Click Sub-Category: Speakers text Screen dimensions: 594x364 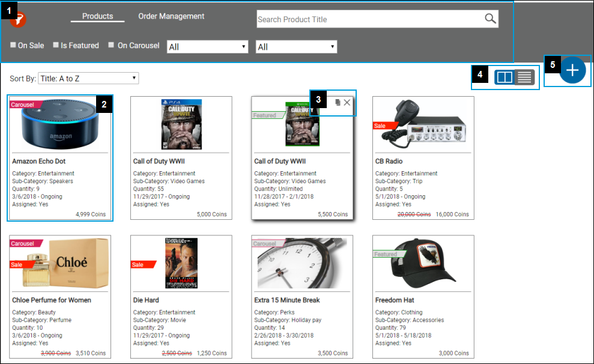[x=43, y=181]
